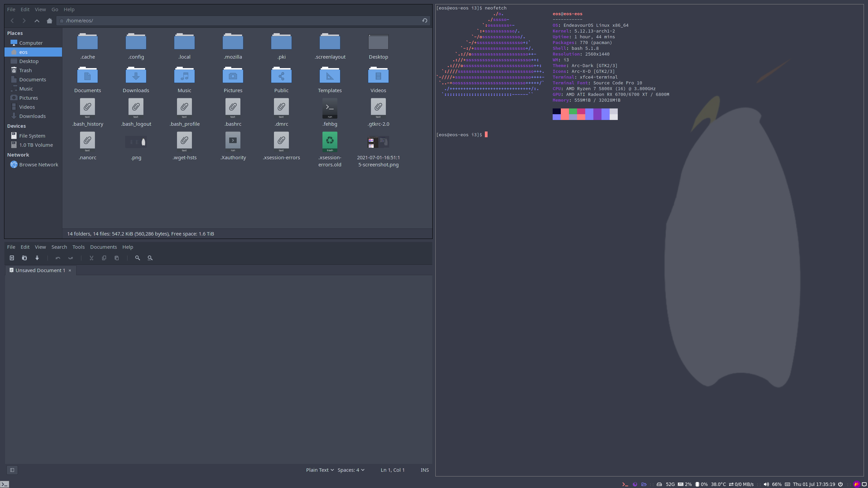Paste using clipboard icon

[x=117, y=258]
